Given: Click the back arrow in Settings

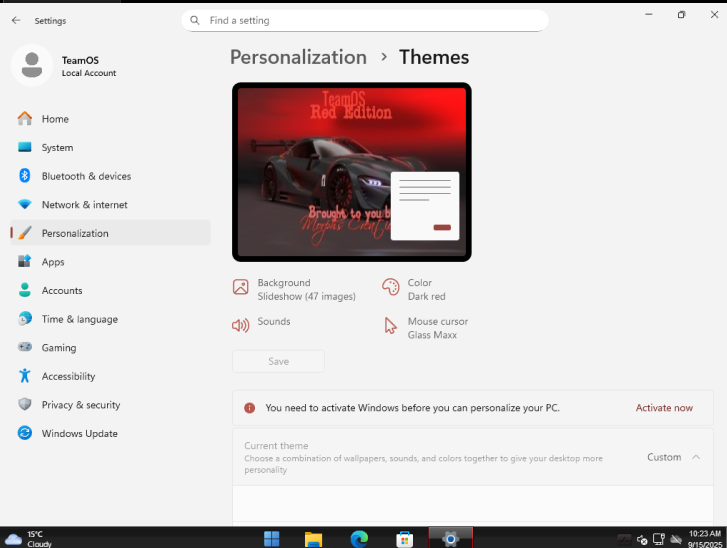Looking at the screenshot, I should click(16, 20).
